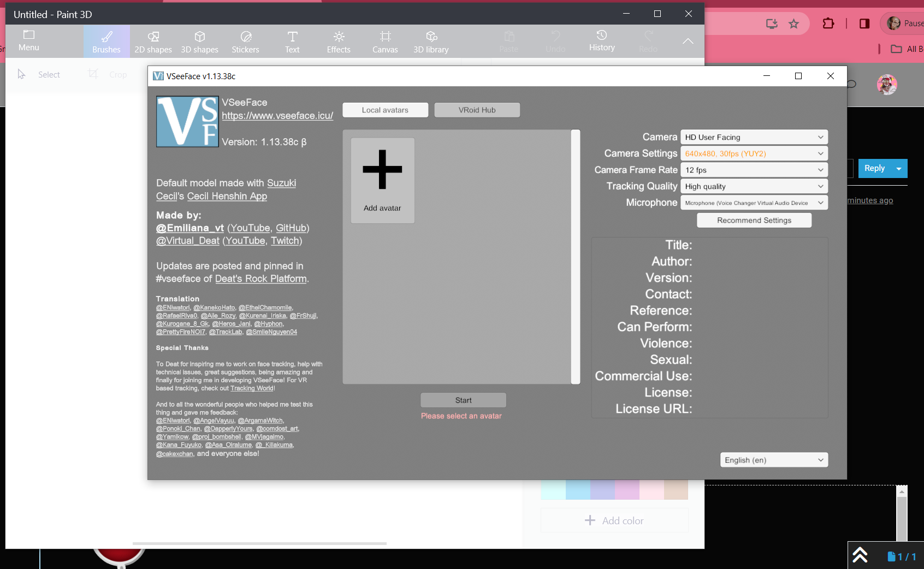
Task: Open Virtual_Deat's Twitch link
Action: pyautogui.click(x=285, y=240)
